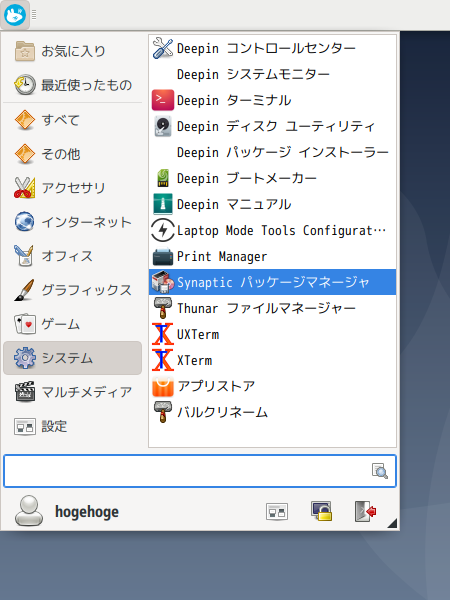The image size is (450, 600).
Task: Click the バルクリネーム icon
Action: click(x=163, y=412)
